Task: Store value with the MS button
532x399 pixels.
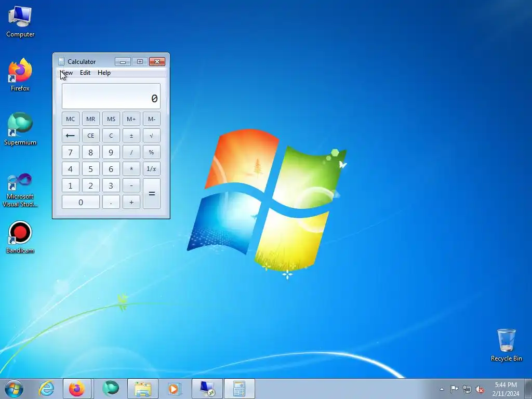Action: [x=111, y=119]
